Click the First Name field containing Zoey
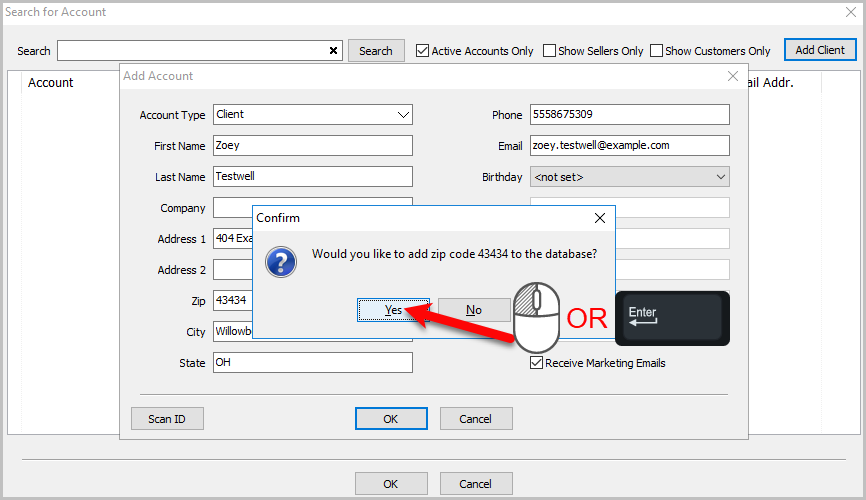This screenshot has width=866, height=500. coord(313,145)
